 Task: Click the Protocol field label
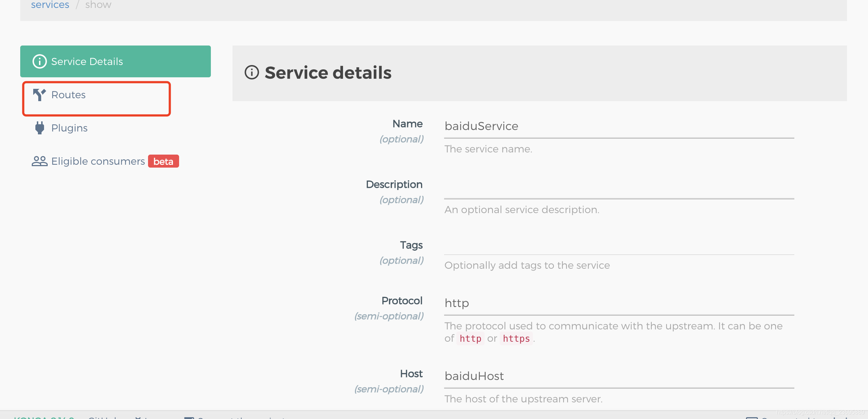(x=402, y=301)
